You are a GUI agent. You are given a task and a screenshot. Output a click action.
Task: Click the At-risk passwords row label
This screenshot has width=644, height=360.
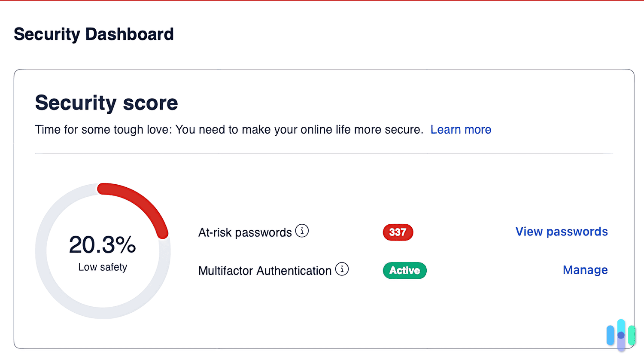pyautogui.click(x=245, y=232)
